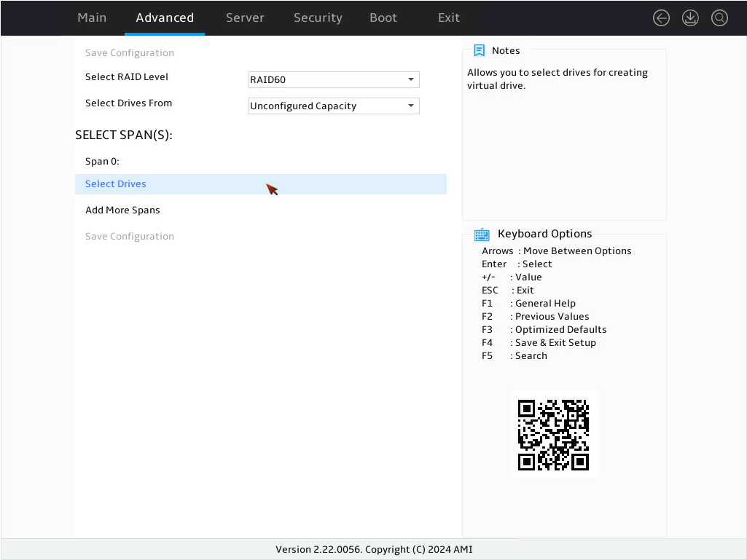The height and width of the screenshot is (560, 747).
Task: Switch to the Main tab
Action: [92, 17]
